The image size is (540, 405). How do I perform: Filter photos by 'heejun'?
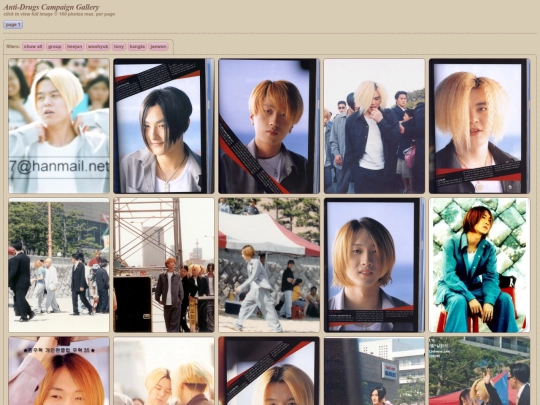pos(75,46)
